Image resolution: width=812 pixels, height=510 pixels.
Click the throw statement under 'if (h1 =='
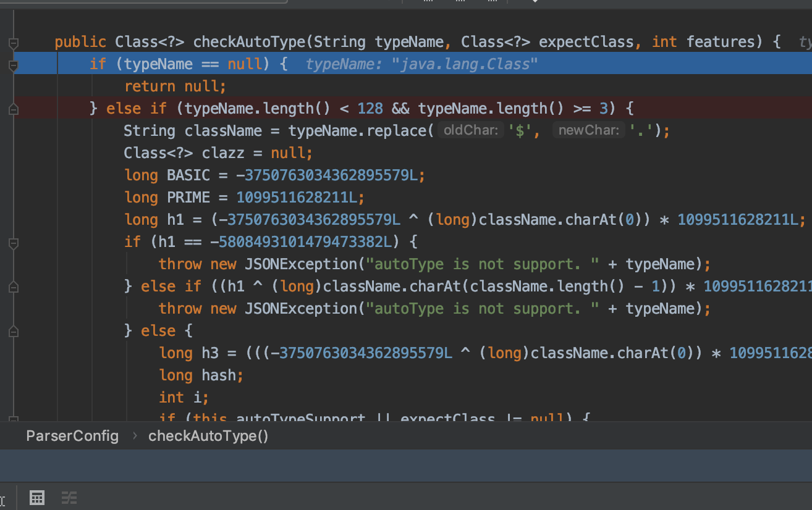click(x=434, y=264)
